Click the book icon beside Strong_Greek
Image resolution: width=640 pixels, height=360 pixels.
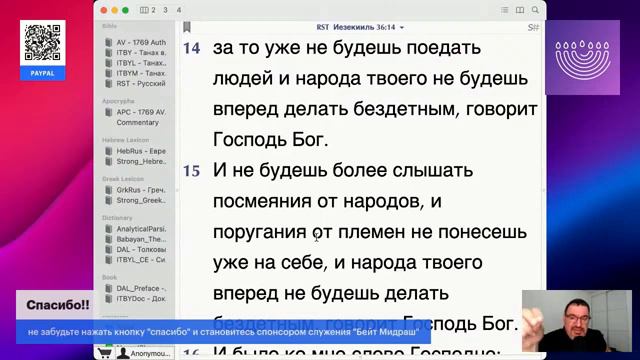coord(109,200)
